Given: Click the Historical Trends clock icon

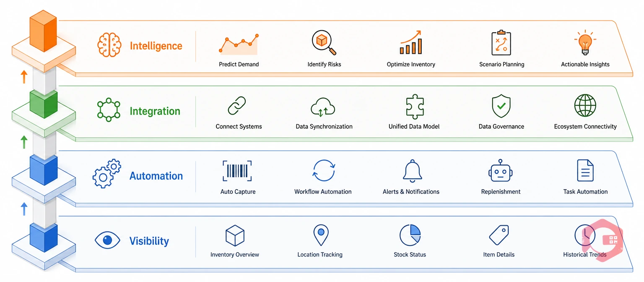Looking at the screenshot, I should [x=585, y=235].
